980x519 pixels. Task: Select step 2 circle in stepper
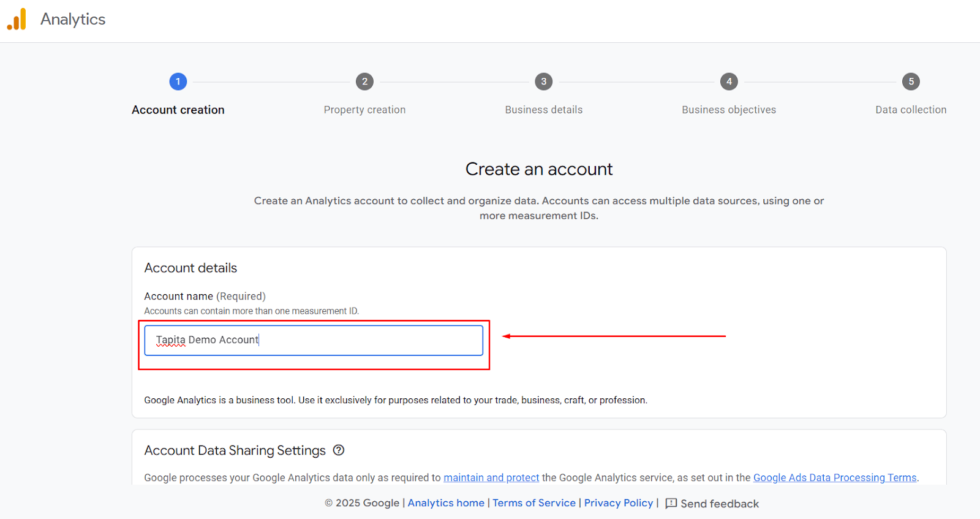pyautogui.click(x=364, y=81)
